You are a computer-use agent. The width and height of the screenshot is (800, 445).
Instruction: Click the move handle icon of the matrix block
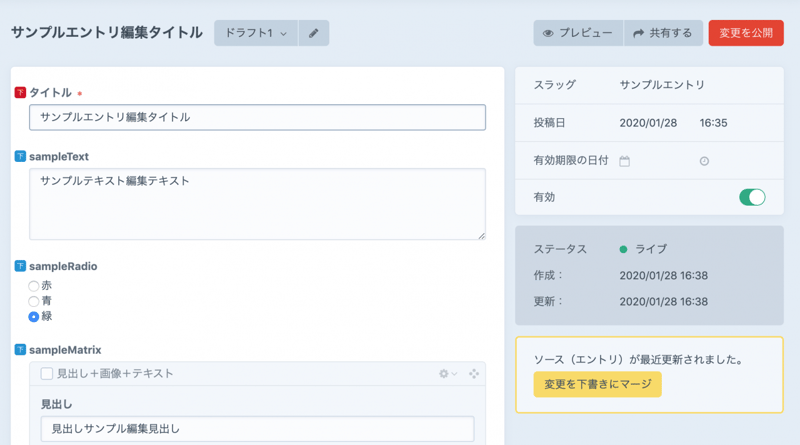[x=474, y=373]
